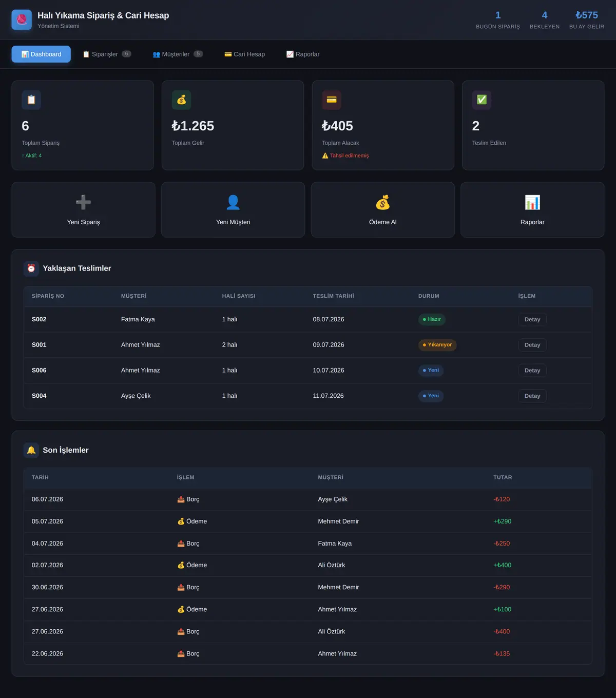Image resolution: width=616 pixels, height=698 pixels.
Task: Click the bell icon beside Son İşlemler
Action: 31,450
